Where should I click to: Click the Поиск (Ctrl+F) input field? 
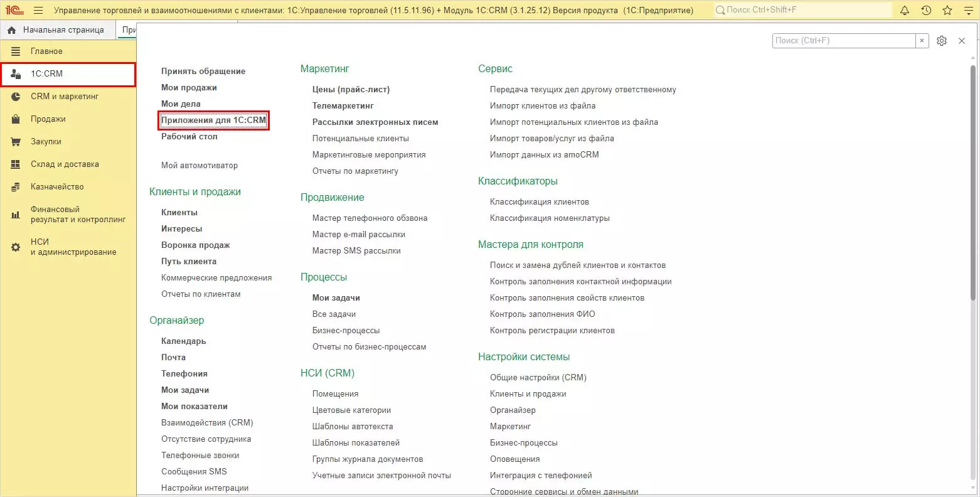click(844, 41)
